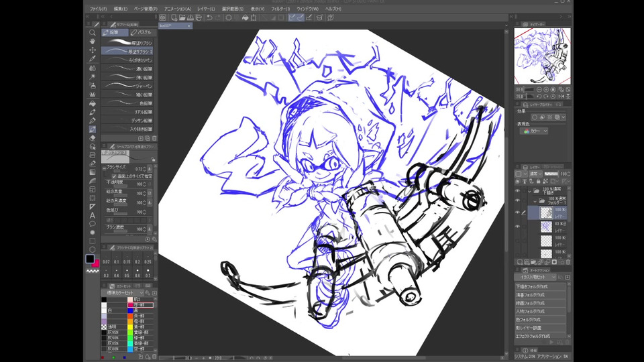Toggle snap to grid in command bar
644x362 pixels.
[309, 17]
